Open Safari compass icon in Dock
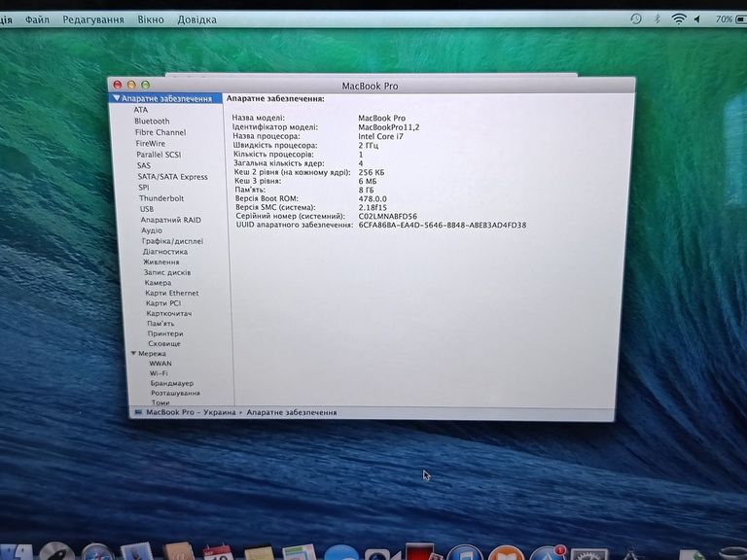 (x=97, y=552)
